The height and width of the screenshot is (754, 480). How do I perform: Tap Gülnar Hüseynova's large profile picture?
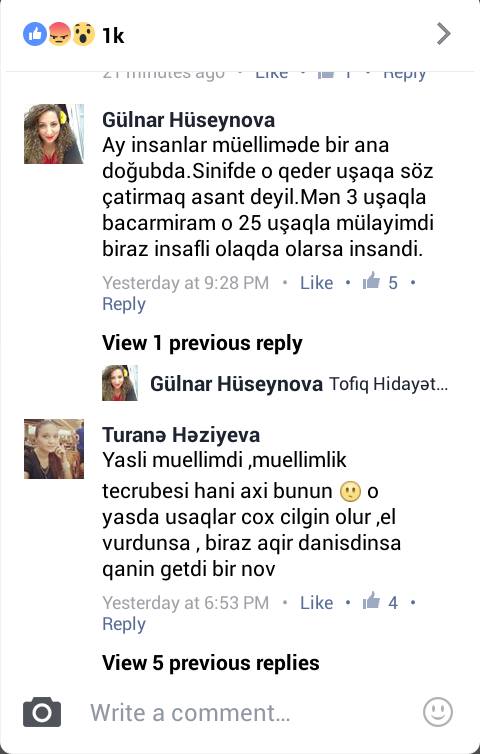pos(54,134)
